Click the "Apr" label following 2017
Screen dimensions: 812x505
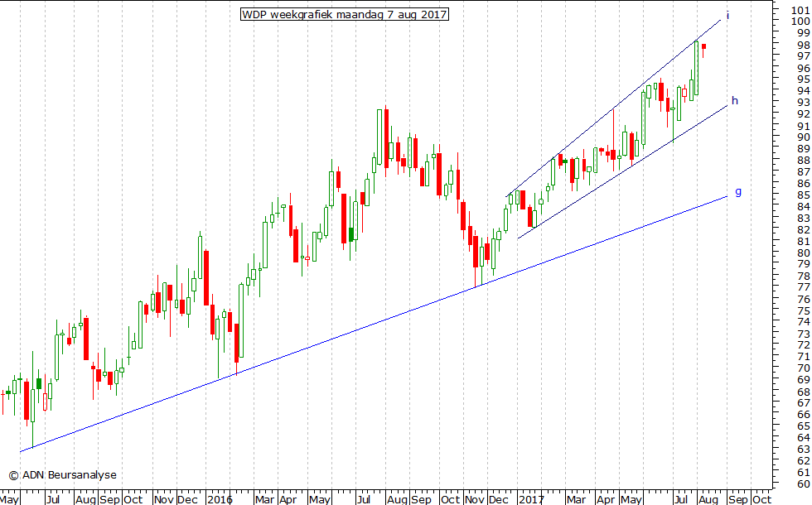(606, 499)
